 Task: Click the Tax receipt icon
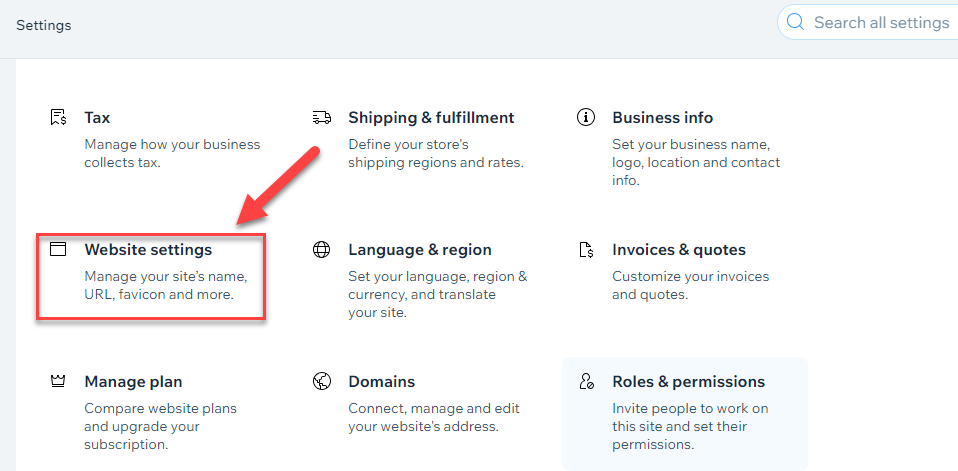pos(58,117)
